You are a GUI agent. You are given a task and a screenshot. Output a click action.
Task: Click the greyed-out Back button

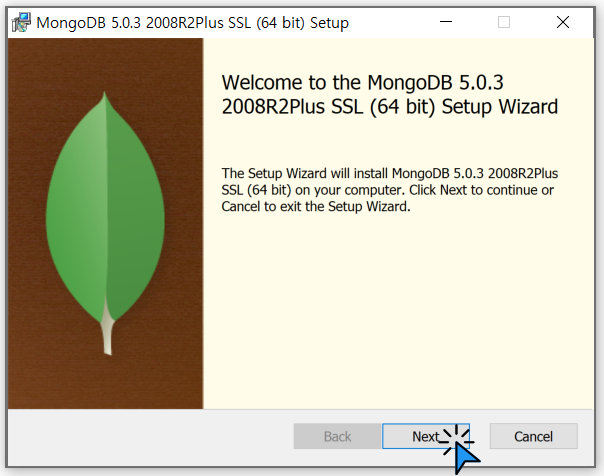click(337, 436)
